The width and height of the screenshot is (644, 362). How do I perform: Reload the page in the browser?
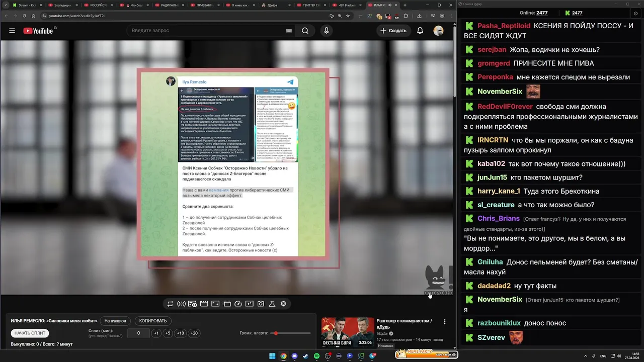pos(25,16)
